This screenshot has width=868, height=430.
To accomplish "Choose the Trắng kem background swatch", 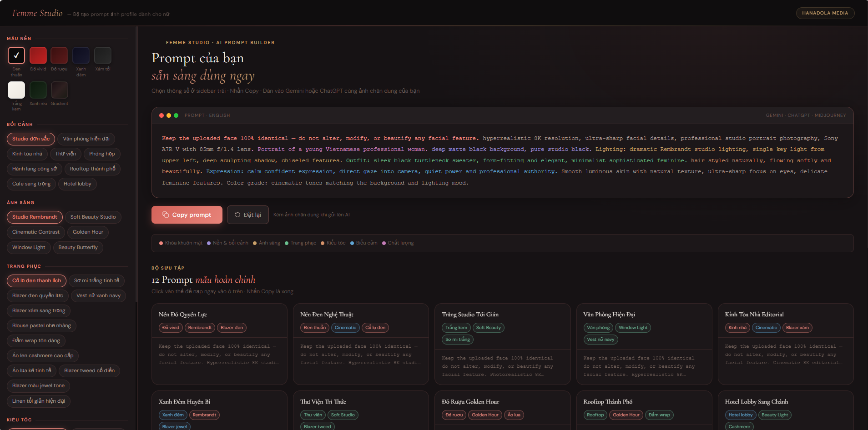I will point(16,90).
